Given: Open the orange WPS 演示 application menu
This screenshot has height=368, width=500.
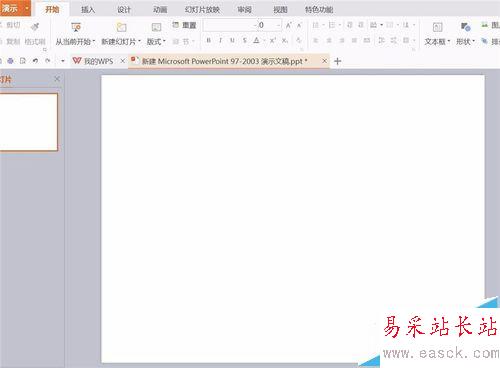Looking at the screenshot, I should point(15,8).
